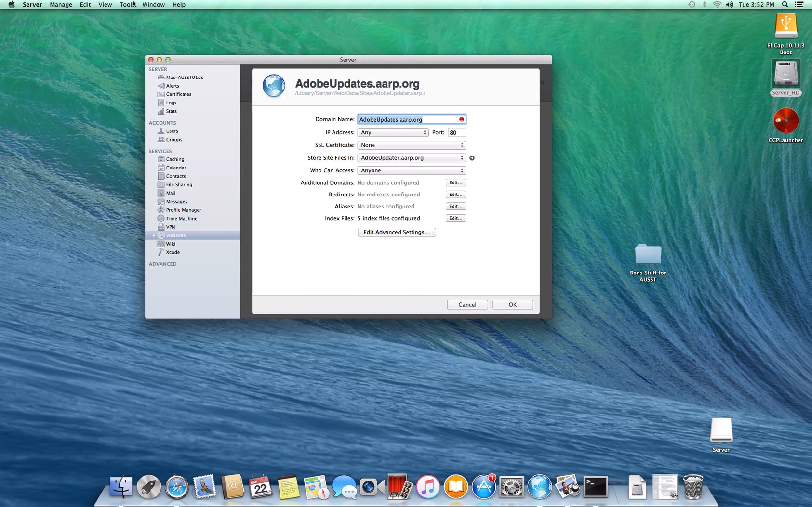Open Launchpad from the Dock
This screenshot has height=507, width=812.
tap(149, 487)
